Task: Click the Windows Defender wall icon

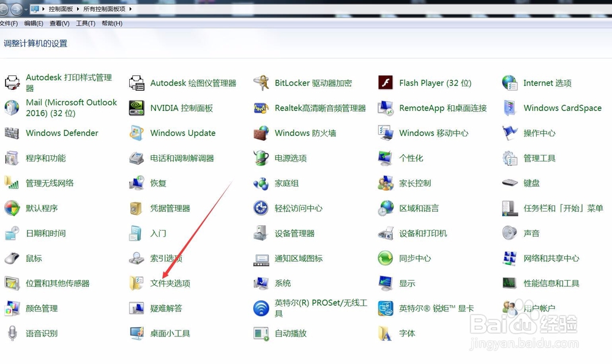Action: pos(12,133)
